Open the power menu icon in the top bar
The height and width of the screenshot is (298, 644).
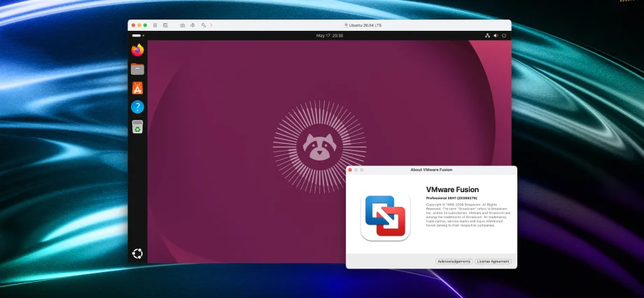coord(504,35)
